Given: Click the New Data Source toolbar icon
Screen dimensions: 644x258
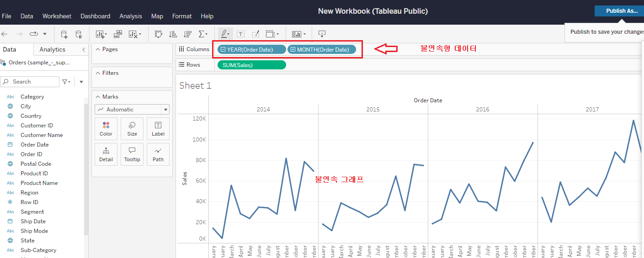Looking at the screenshot, I should pyautogui.click(x=64, y=34).
